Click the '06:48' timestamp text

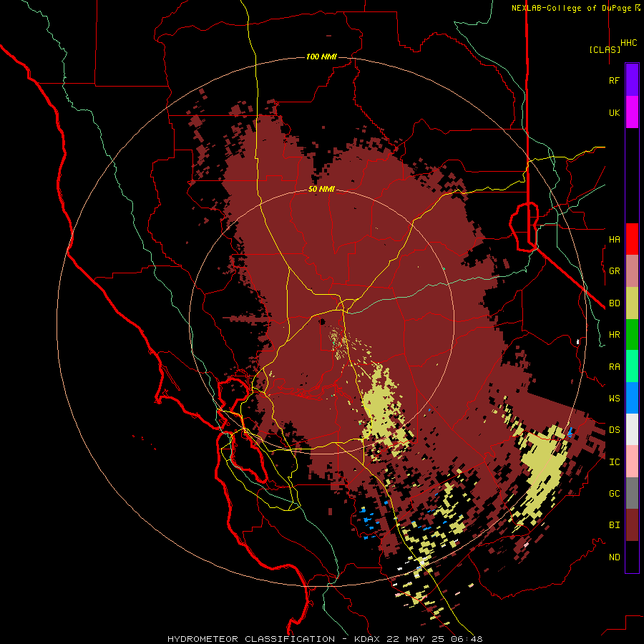(469, 639)
